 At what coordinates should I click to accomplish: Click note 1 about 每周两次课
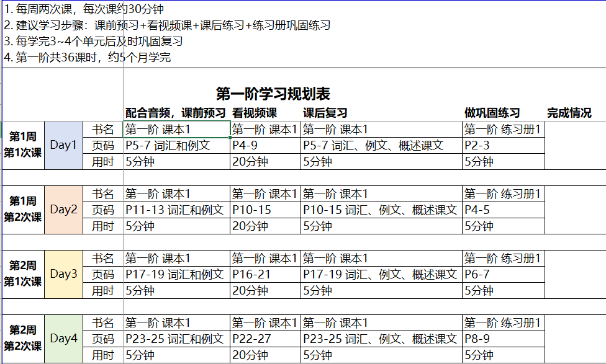[84, 9]
